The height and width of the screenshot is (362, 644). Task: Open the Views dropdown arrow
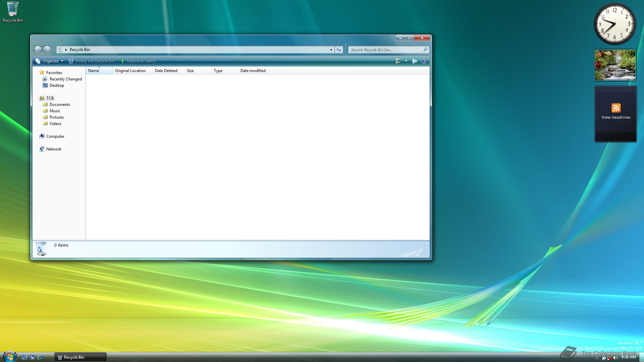point(406,61)
